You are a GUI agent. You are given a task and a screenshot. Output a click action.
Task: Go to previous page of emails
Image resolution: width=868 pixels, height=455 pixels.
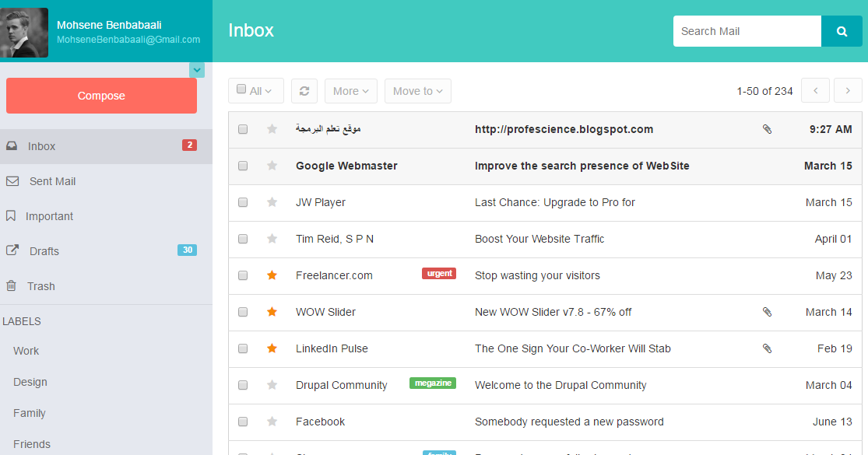pyautogui.click(x=815, y=91)
